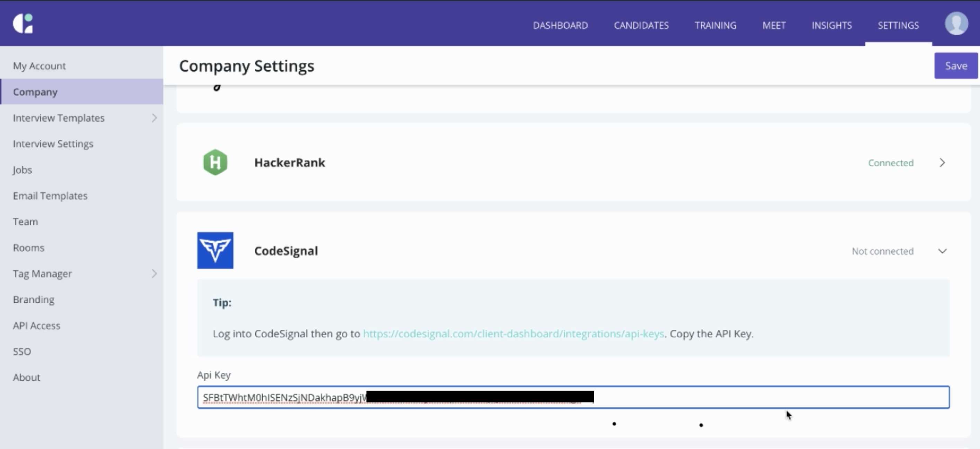The height and width of the screenshot is (449, 980).
Task: Expand the Tag Manager sidebar section
Action: [154, 273]
